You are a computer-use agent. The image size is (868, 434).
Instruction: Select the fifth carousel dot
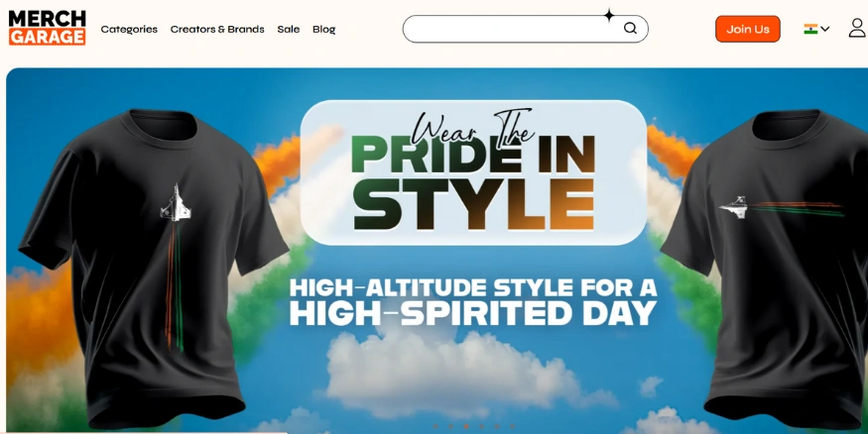(497, 426)
